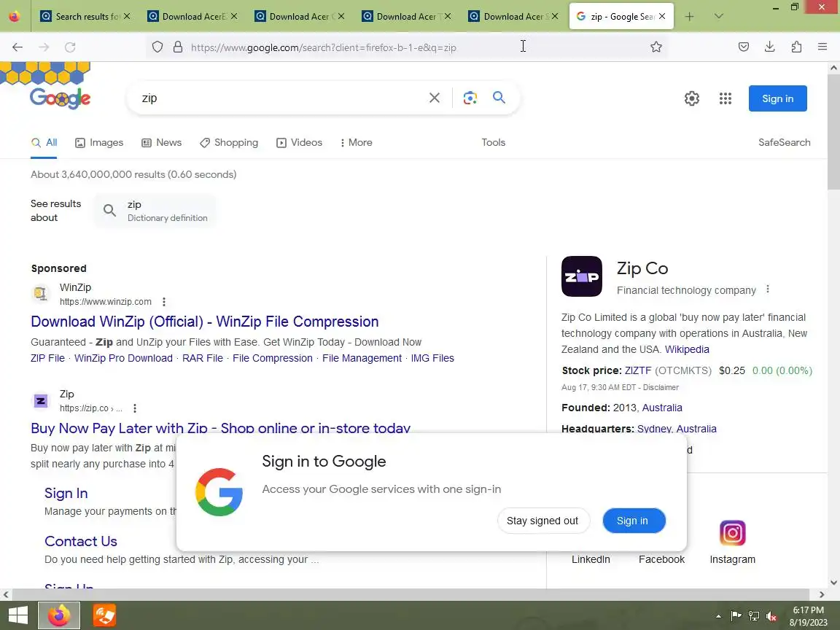Open the WinZip Pro Download sitelink
This screenshot has width=840, height=630.
[123, 358]
